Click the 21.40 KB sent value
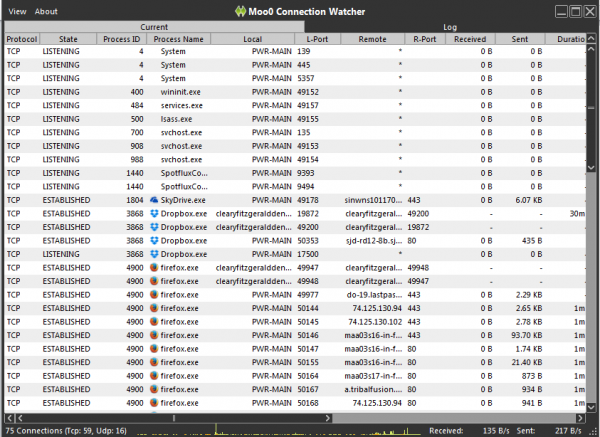600x437 pixels. coord(527,362)
